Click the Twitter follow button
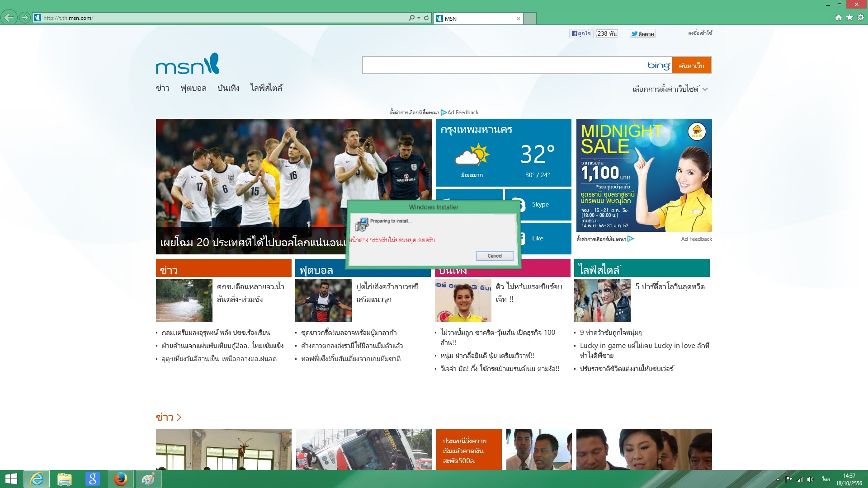The image size is (868, 488). 642,33
